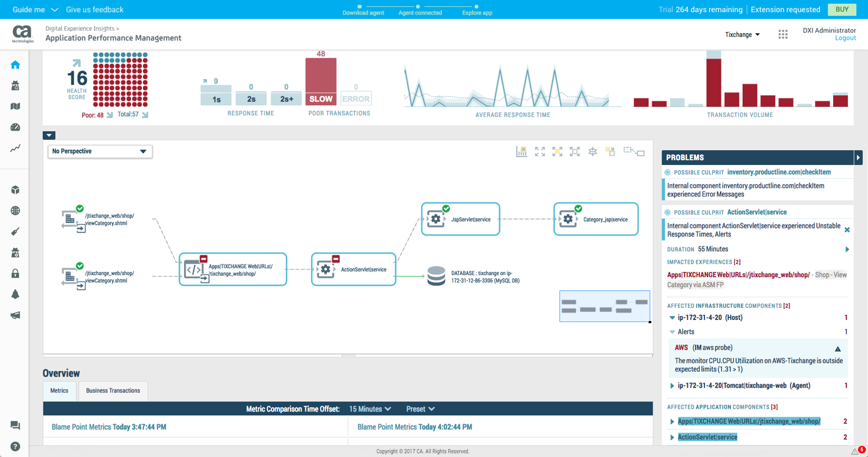Toggle the SLOW poor transactions filter
This screenshot has height=457, width=868.
tap(321, 99)
